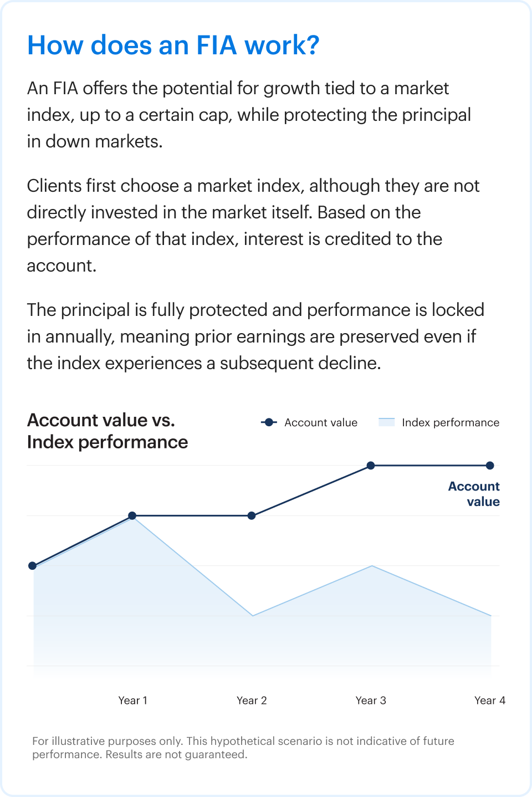The image size is (532, 797).
Task: Select the Year 1 axis label
Action: (132, 700)
